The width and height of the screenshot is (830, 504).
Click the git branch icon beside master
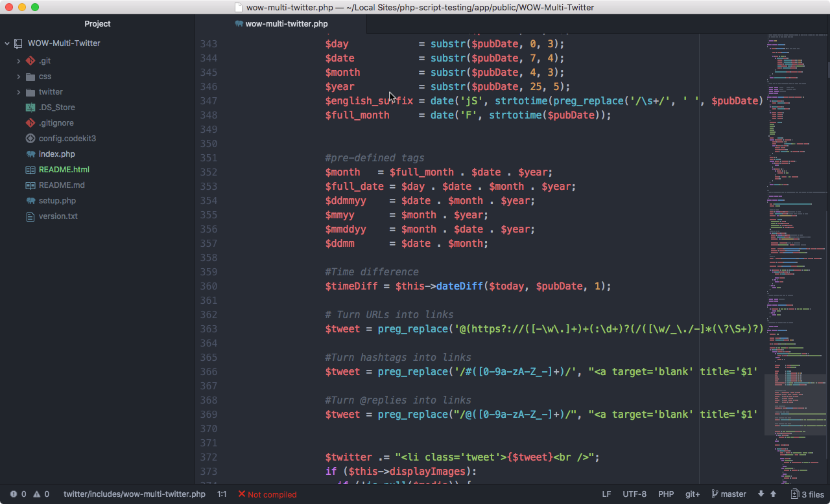715,494
